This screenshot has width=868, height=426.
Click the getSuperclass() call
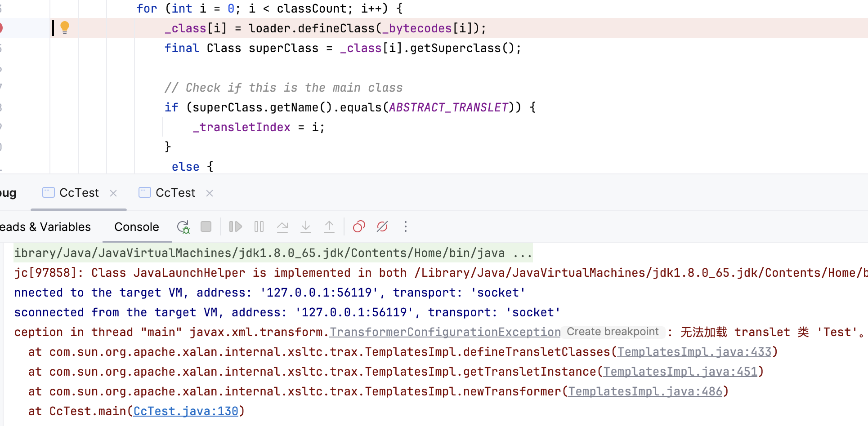462,48
